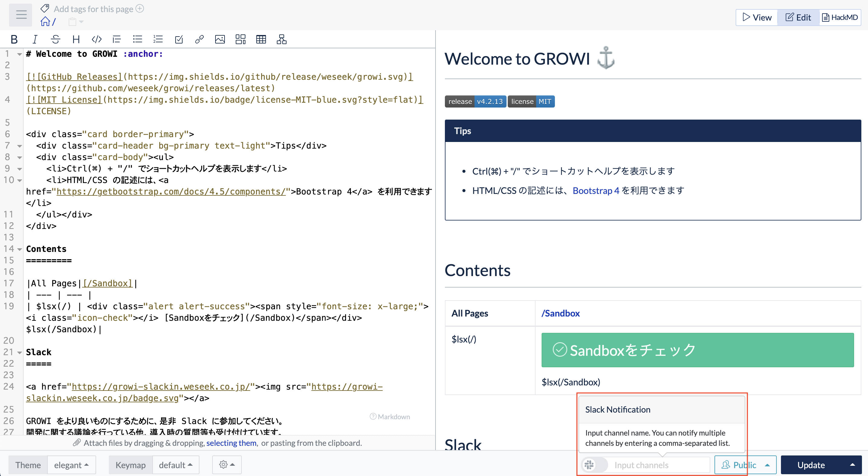Insert a bulleted list
The height and width of the screenshot is (476, 868).
(x=138, y=39)
